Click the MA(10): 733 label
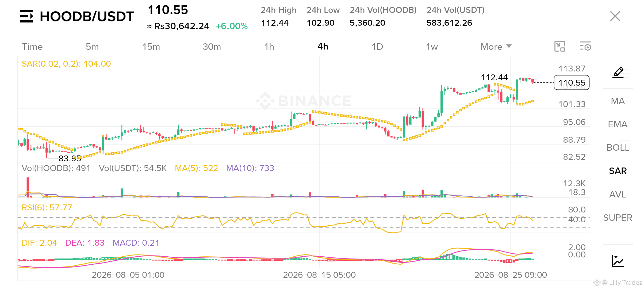 250,168
